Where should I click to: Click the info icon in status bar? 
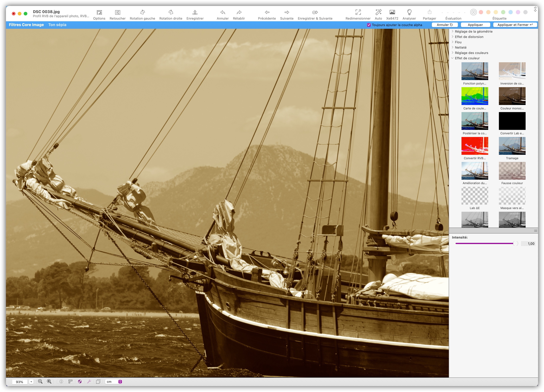coord(61,381)
